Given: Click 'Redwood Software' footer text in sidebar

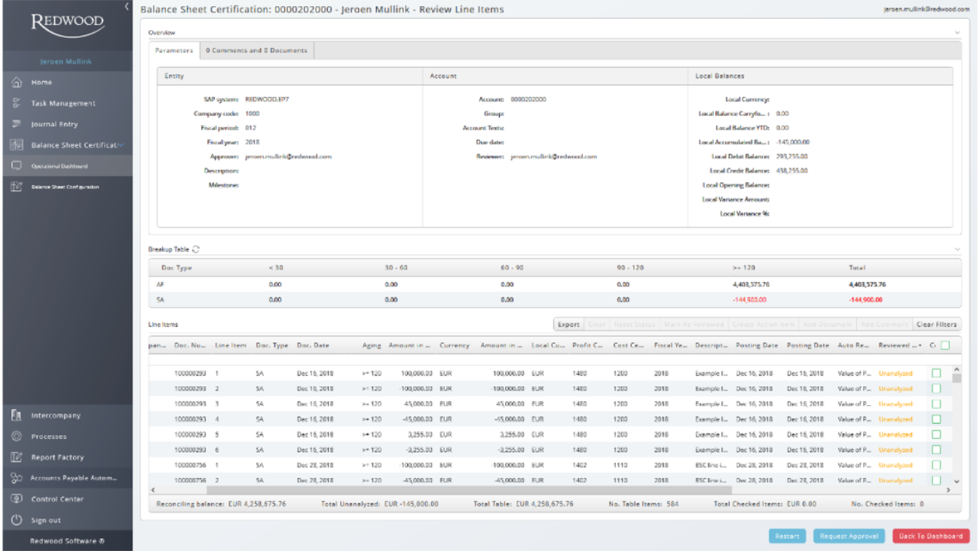Looking at the screenshot, I should click(x=67, y=541).
